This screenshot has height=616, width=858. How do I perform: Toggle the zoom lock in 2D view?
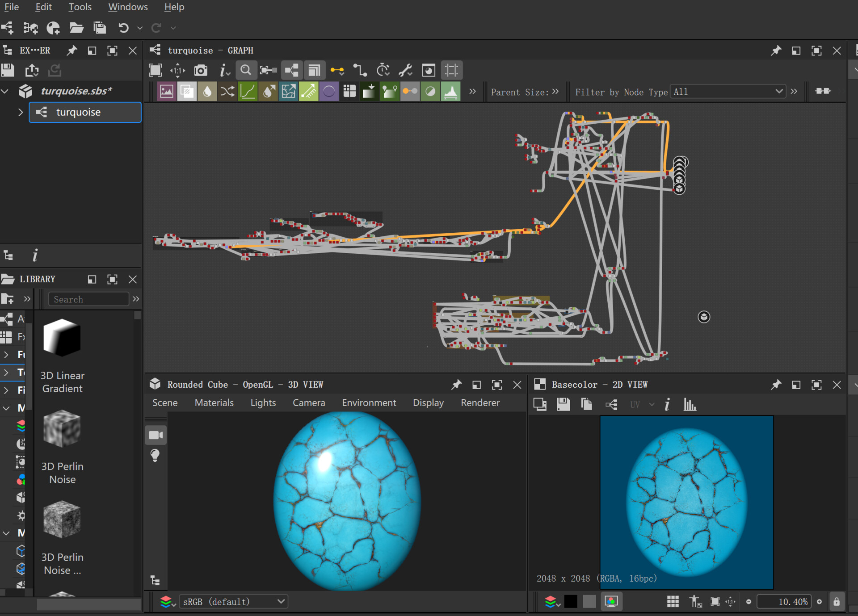click(836, 602)
